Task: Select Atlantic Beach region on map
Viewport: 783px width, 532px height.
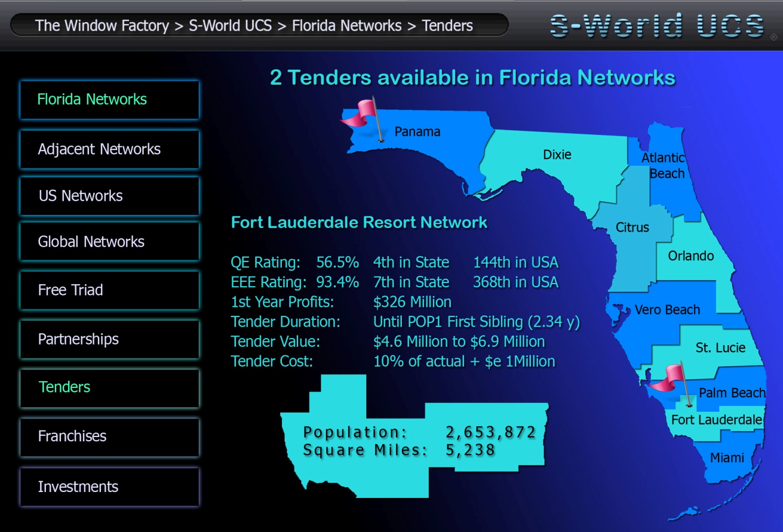Action: tap(663, 165)
